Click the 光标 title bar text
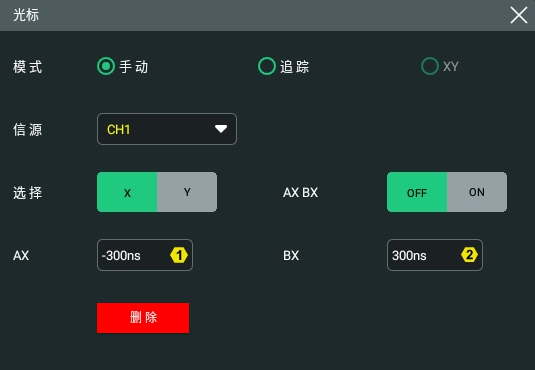Image resolution: width=535 pixels, height=370 pixels. pyautogui.click(x=26, y=15)
